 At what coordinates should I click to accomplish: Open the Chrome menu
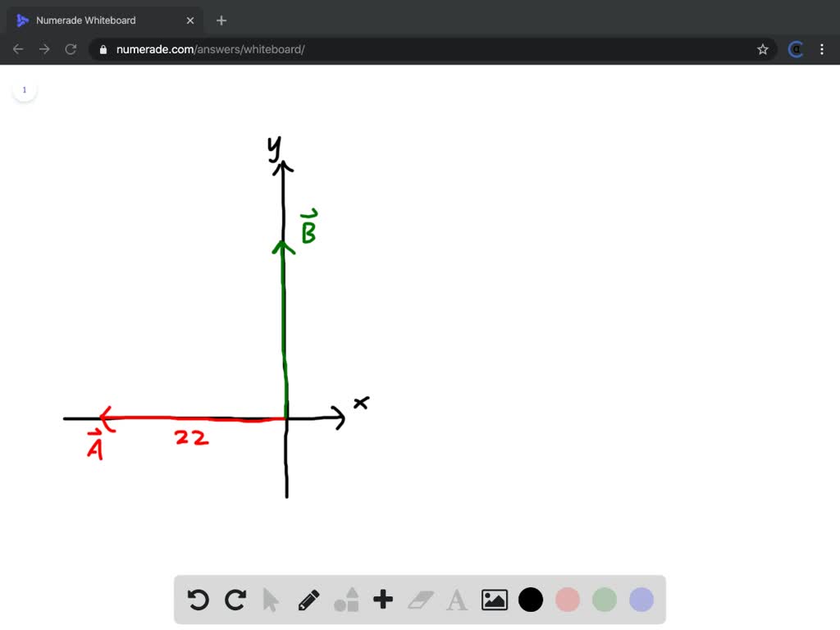coord(823,49)
